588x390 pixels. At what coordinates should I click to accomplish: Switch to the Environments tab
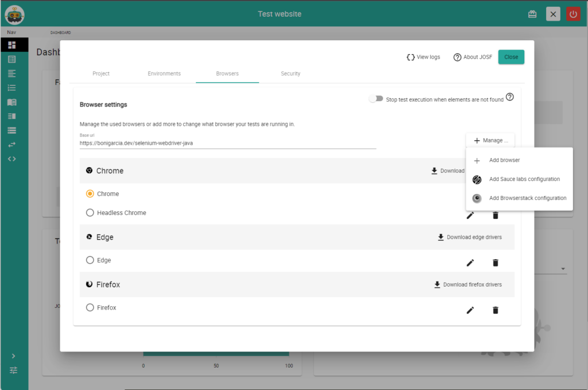tap(164, 74)
